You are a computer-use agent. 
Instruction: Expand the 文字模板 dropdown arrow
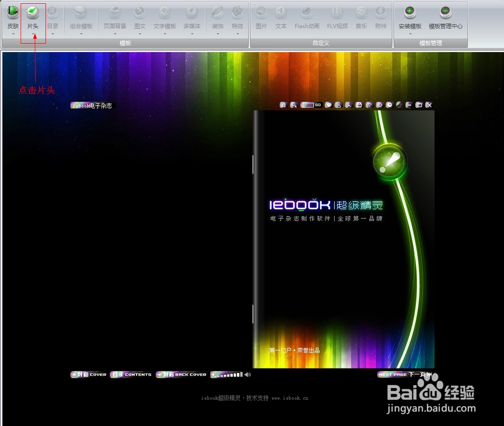165,34
